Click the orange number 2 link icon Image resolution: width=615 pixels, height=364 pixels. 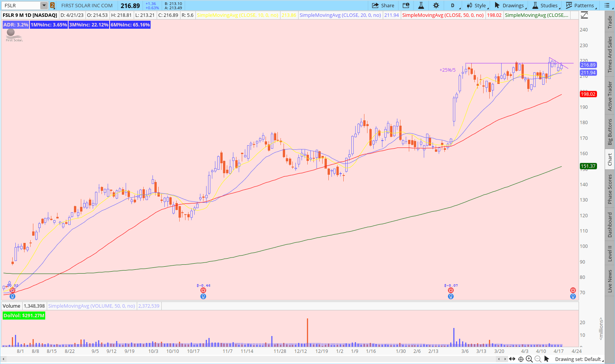pos(52,5)
